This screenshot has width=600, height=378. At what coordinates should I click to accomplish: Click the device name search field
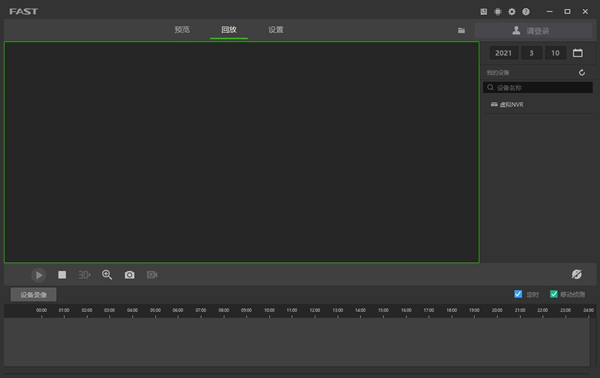coord(538,88)
